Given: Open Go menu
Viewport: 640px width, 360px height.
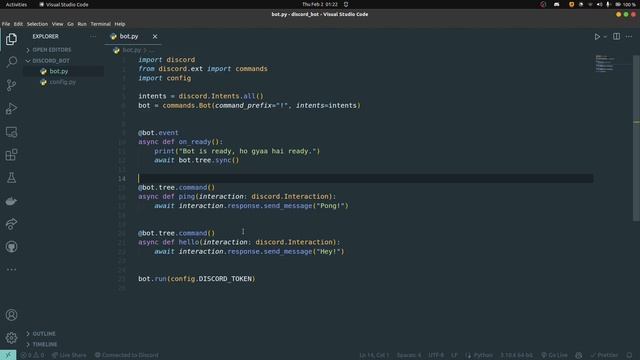Looking at the screenshot, I should coord(71,24).
